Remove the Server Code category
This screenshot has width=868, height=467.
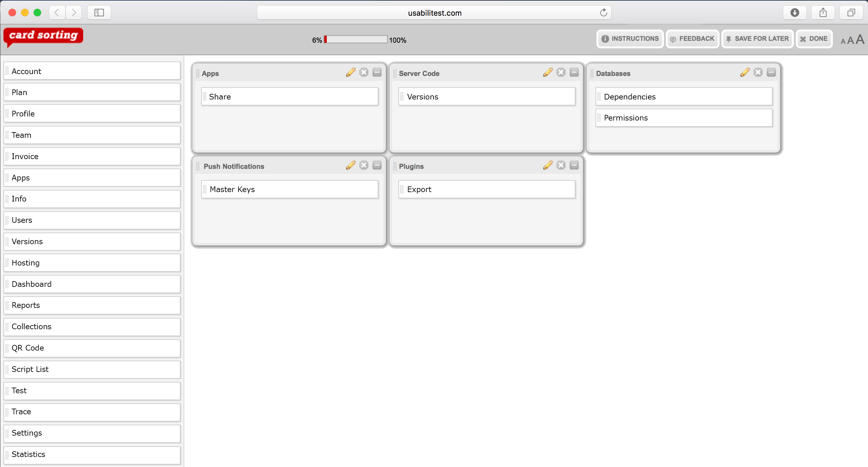click(561, 72)
